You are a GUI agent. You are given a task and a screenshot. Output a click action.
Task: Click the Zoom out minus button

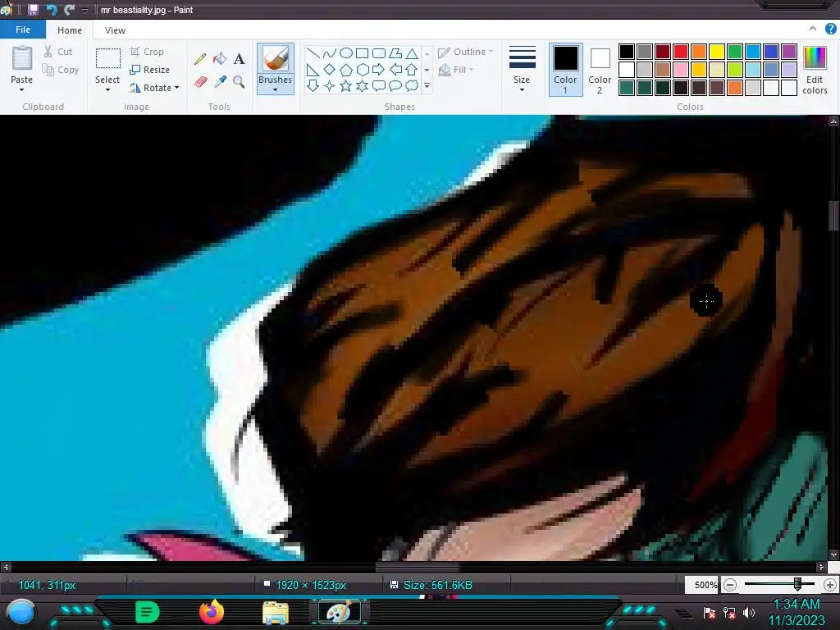[730, 585]
